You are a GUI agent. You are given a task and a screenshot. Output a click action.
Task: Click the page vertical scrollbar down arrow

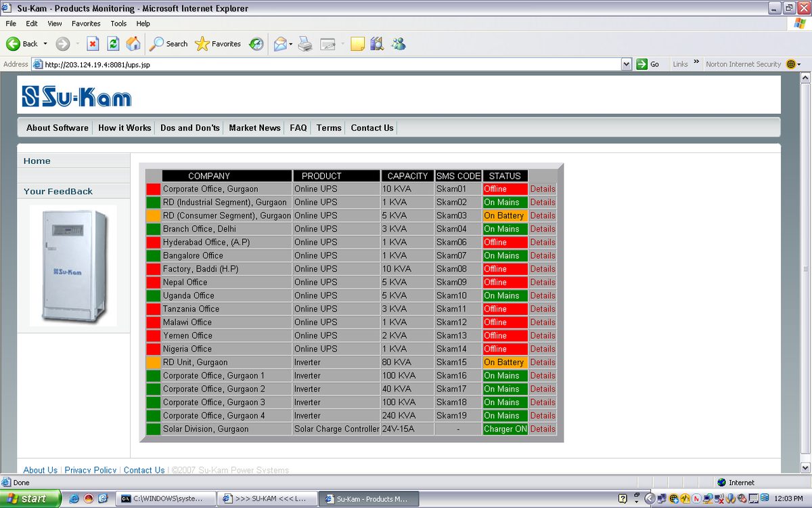click(805, 467)
